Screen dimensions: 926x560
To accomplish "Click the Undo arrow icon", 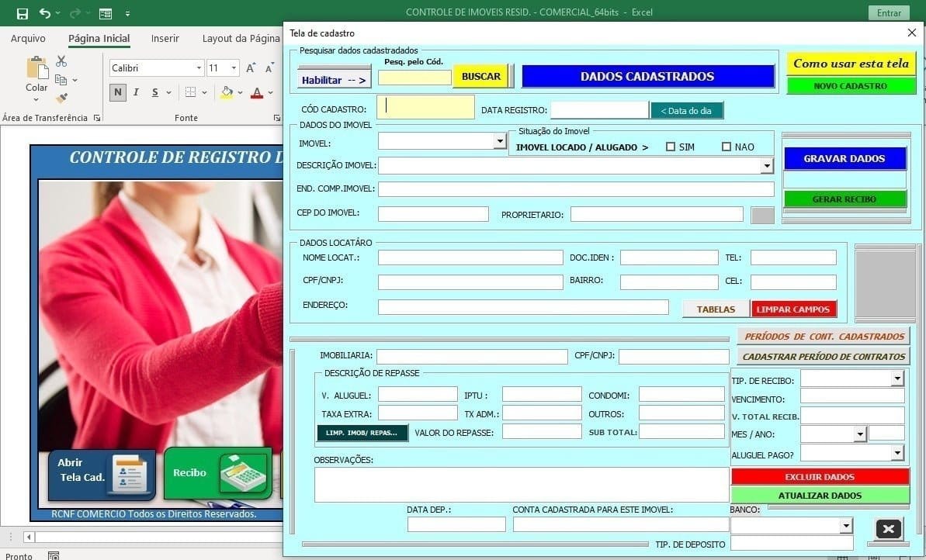I will 44,13.
